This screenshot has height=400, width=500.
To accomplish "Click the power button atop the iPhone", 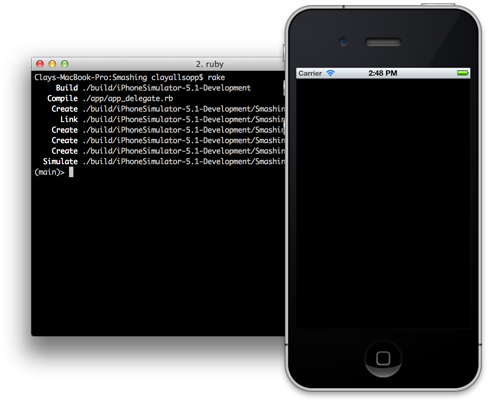I will tap(438, 4).
